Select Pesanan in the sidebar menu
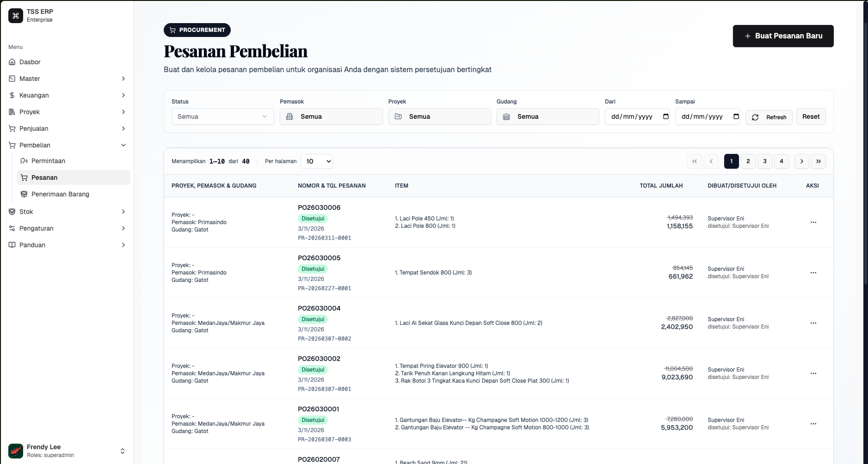This screenshot has height=464, width=868. coord(44,177)
